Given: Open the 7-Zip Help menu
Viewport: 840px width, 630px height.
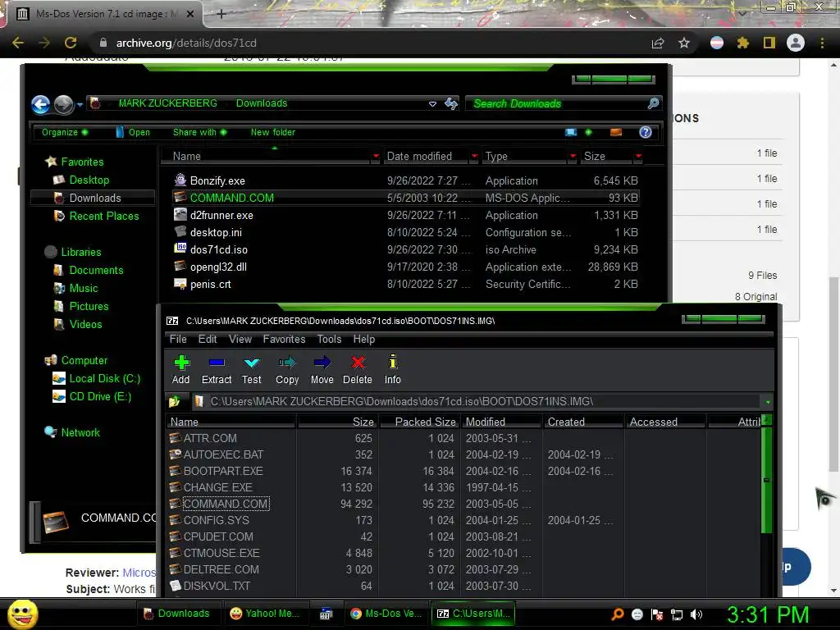Looking at the screenshot, I should 363,339.
